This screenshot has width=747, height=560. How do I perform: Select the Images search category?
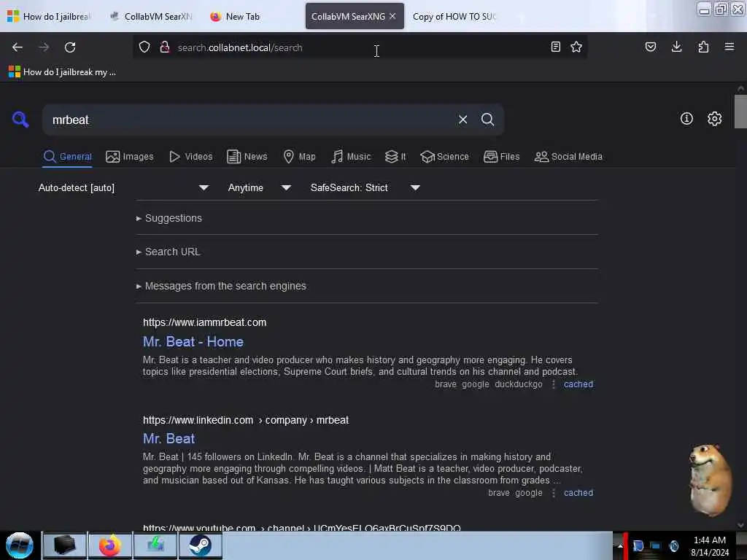(130, 157)
